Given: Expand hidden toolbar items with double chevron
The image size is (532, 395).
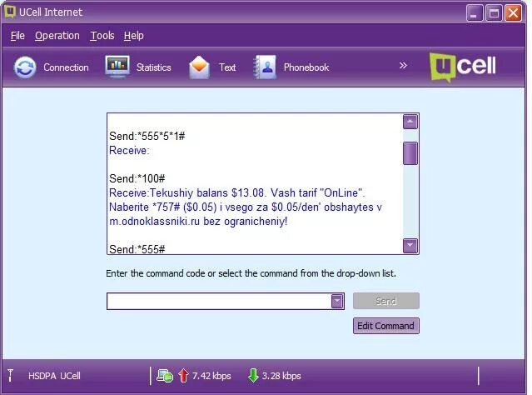Looking at the screenshot, I should 403,65.
